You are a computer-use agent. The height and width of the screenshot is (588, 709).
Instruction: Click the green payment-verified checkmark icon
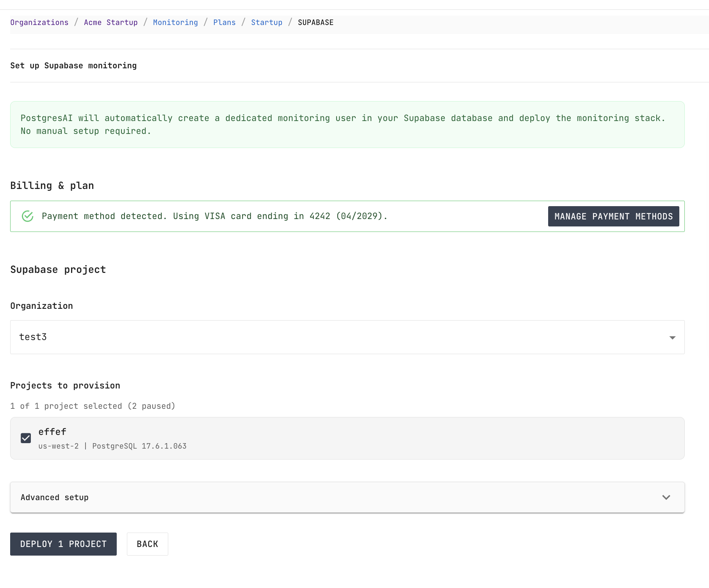[x=27, y=216]
